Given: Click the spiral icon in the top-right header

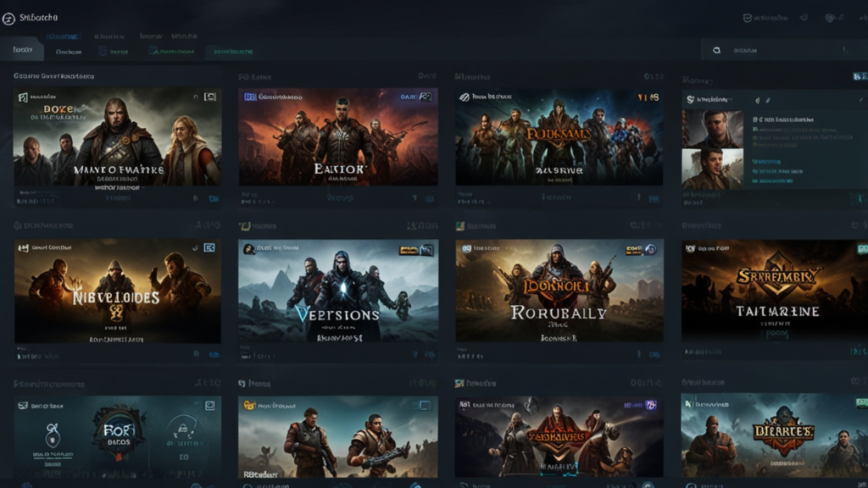Looking at the screenshot, I should point(829,18).
